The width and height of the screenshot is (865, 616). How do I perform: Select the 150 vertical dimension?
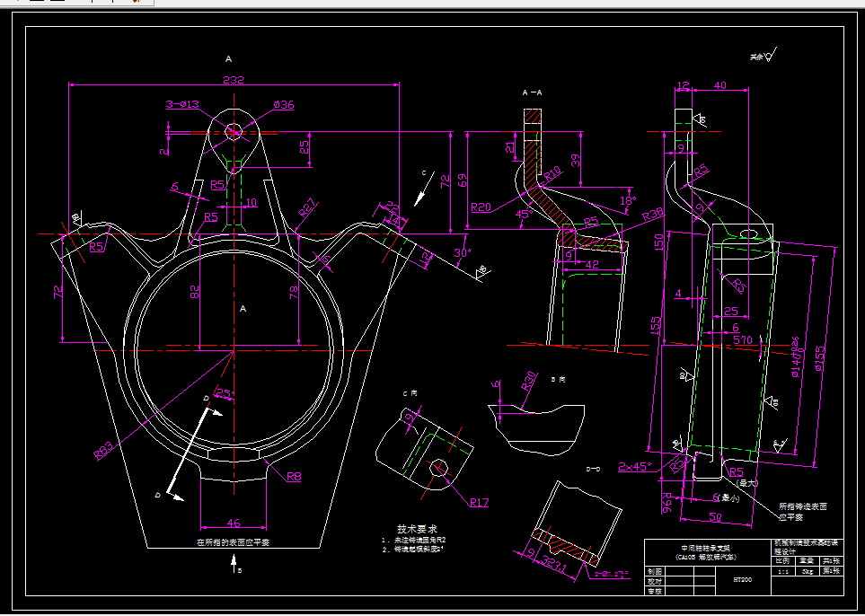658,242
